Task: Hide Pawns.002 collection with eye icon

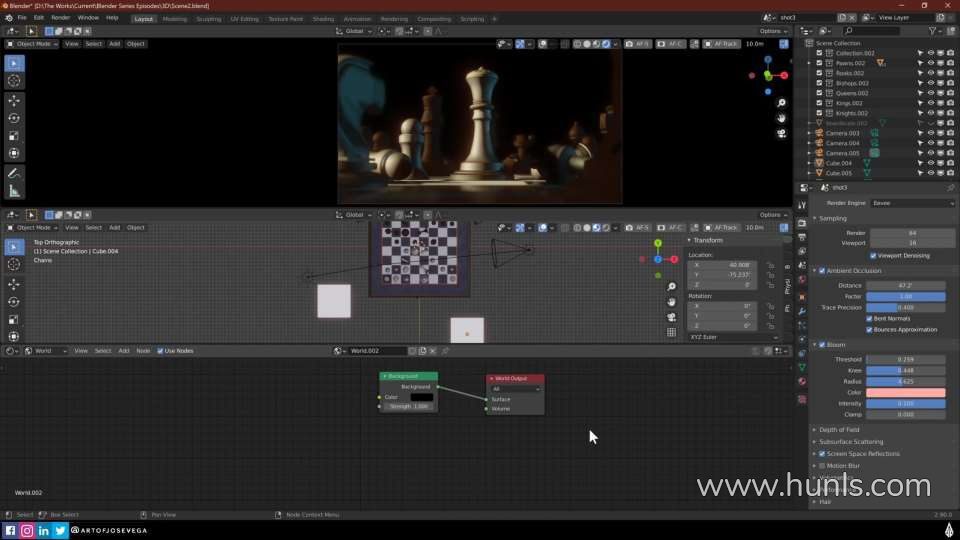Action: click(x=931, y=63)
